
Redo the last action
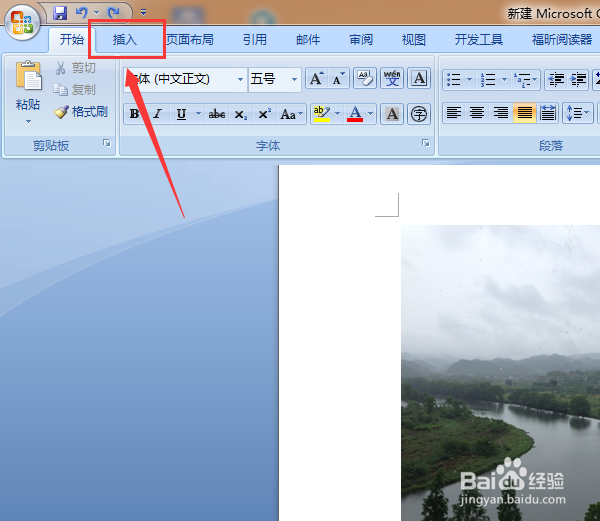pyautogui.click(x=113, y=13)
